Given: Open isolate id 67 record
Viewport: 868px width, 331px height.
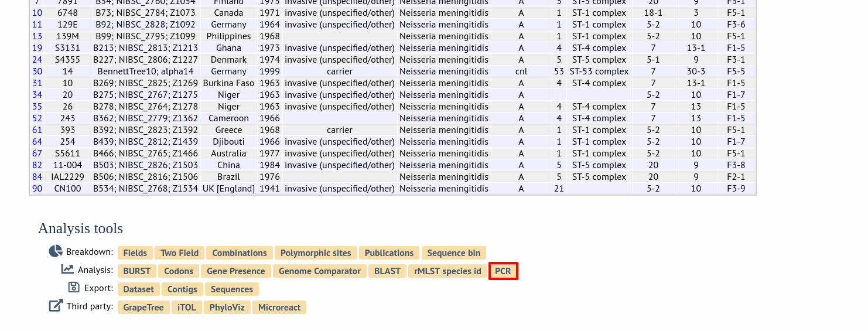Looking at the screenshot, I should click(x=37, y=153).
